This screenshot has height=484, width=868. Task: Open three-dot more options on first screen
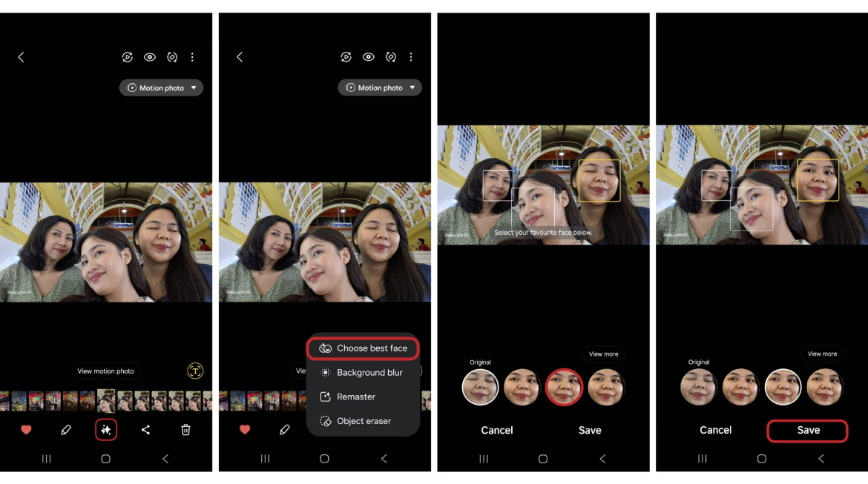coord(192,57)
